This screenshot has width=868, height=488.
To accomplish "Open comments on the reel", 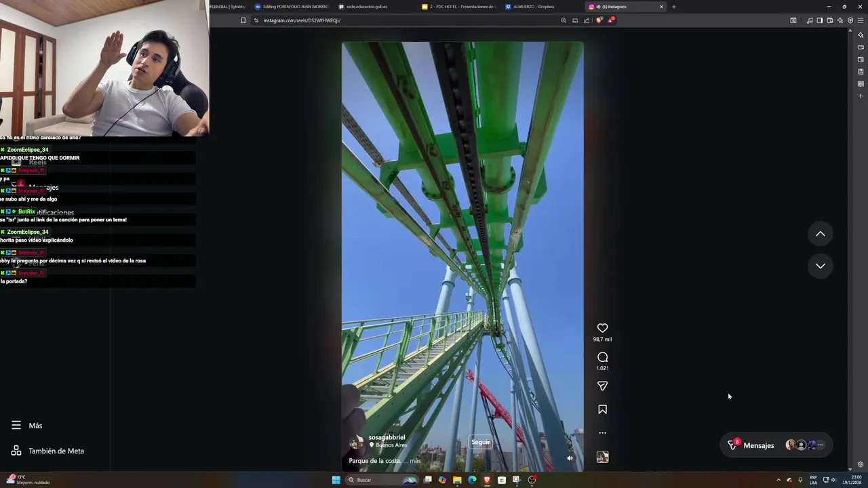I will pos(602,357).
